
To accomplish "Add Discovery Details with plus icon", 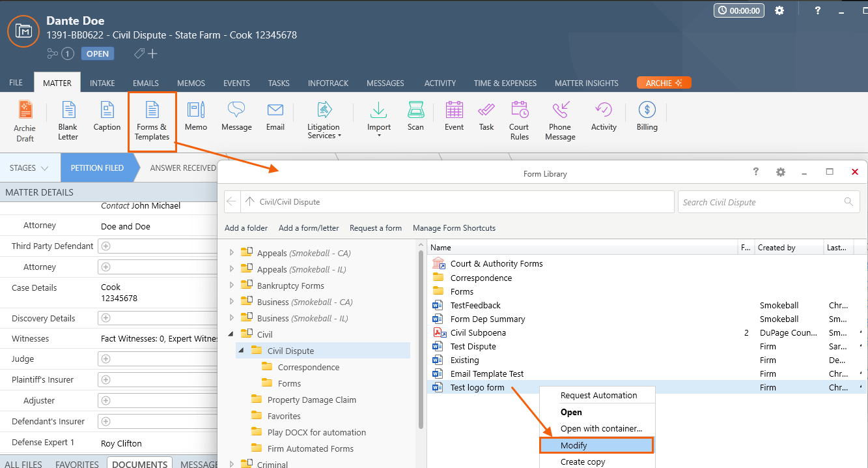I will click(106, 319).
